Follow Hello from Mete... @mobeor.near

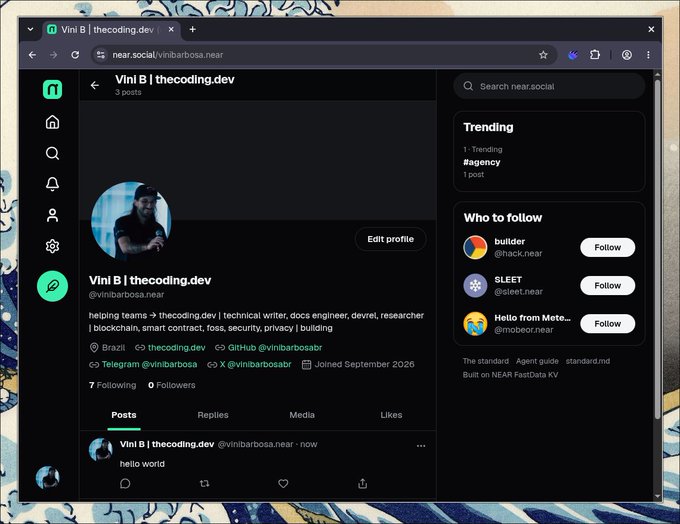coord(608,324)
